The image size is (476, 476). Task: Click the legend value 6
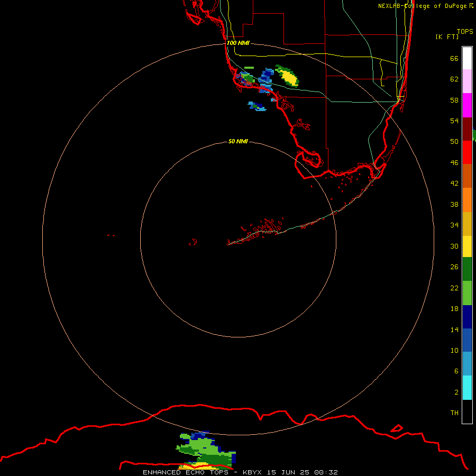point(456,371)
